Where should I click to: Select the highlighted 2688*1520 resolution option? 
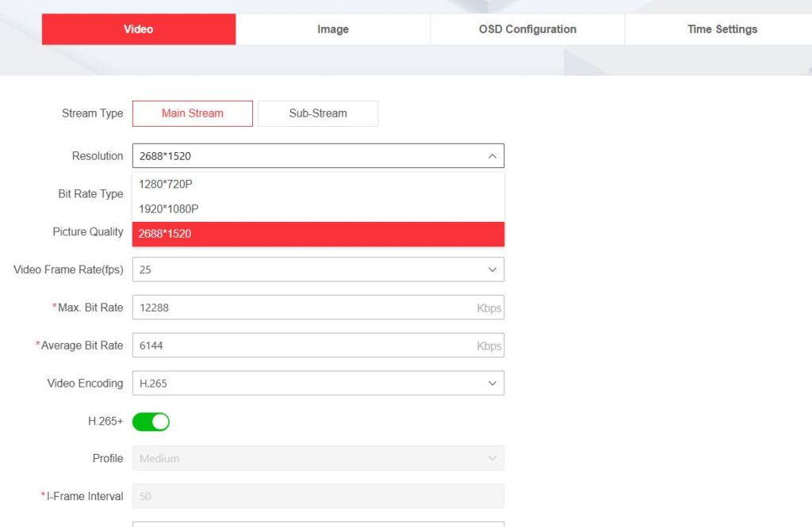(317, 234)
